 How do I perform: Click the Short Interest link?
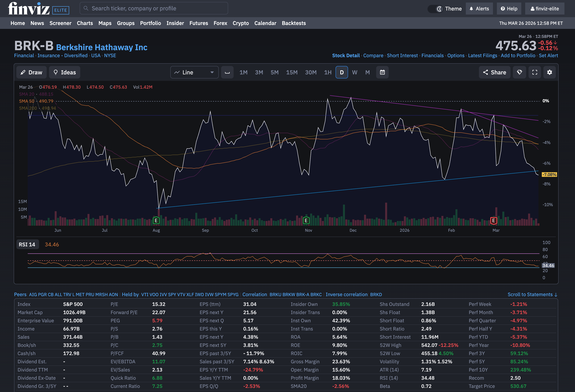click(402, 55)
